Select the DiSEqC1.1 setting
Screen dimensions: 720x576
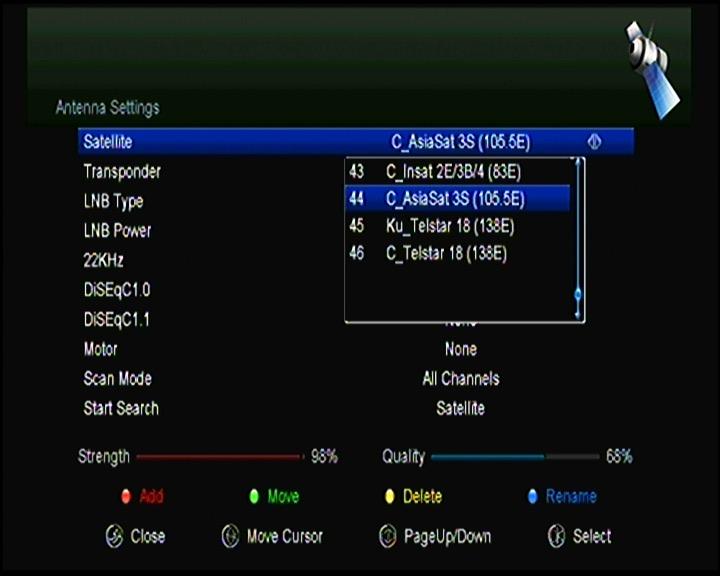click(117, 320)
